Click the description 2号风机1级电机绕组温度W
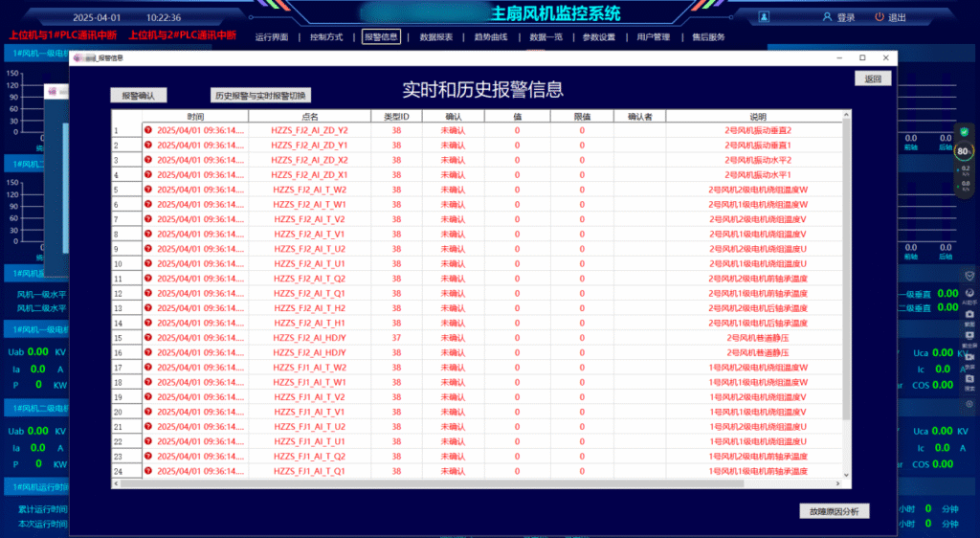The height and width of the screenshot is (538, 980). click(x=758, y=204)
